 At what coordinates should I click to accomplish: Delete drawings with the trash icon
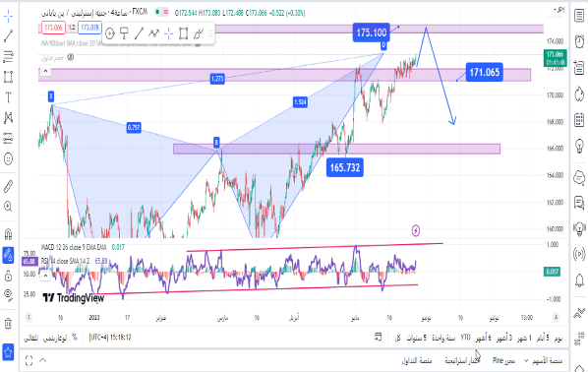(x=8, y=323)
